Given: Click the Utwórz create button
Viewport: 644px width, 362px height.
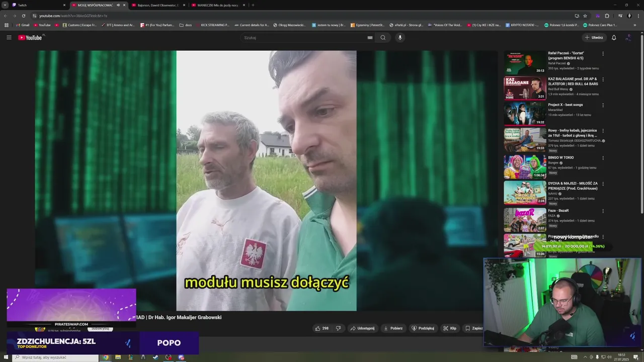Looking at the screenshot, I should coord(594,37).
